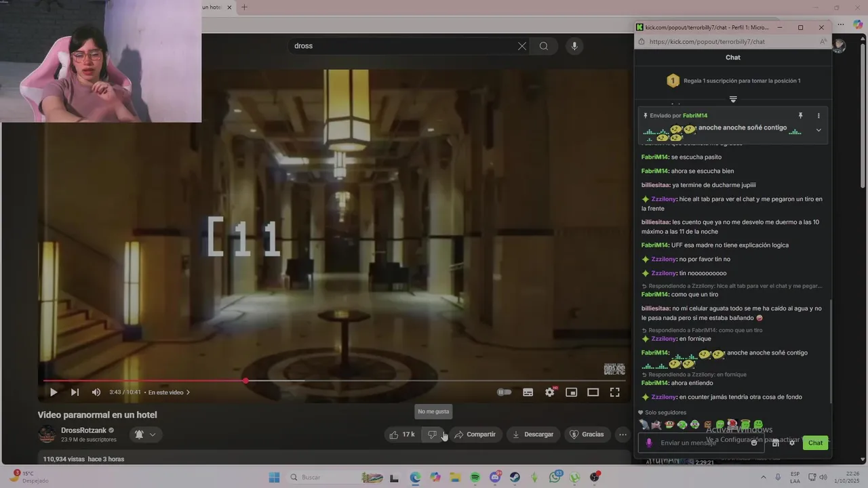Screen dimensions: 868x488
Task: Turn on video subtitles
Action: click(528, 392)
